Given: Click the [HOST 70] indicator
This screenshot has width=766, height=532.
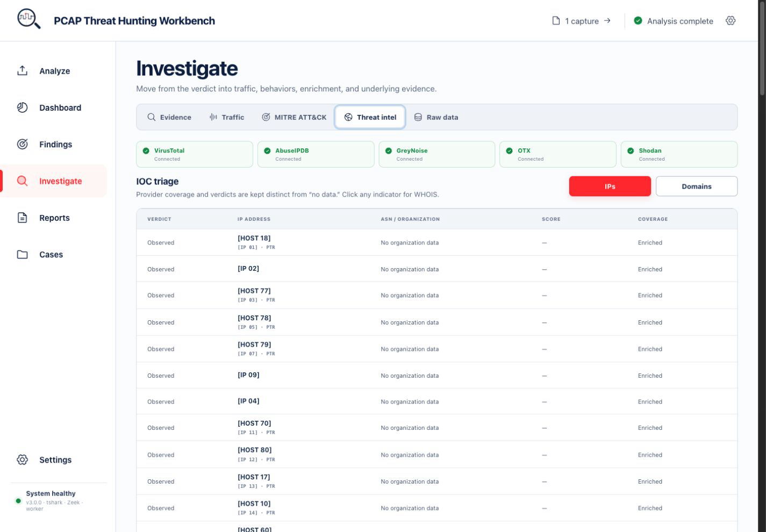Looking at the screenshot, I should tap(254, 423).
